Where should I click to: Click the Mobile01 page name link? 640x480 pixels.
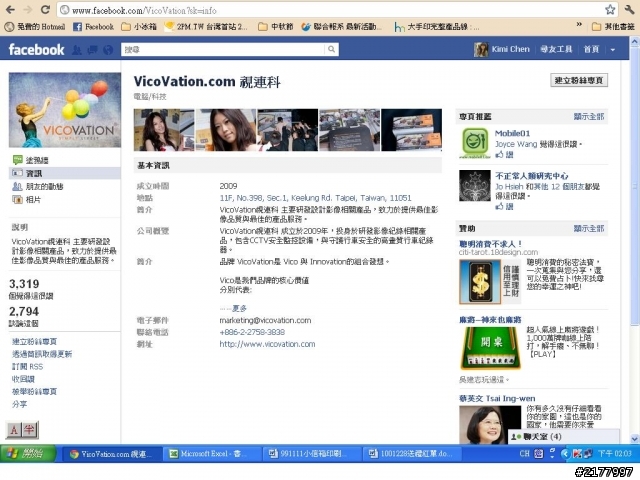(513, 133)
